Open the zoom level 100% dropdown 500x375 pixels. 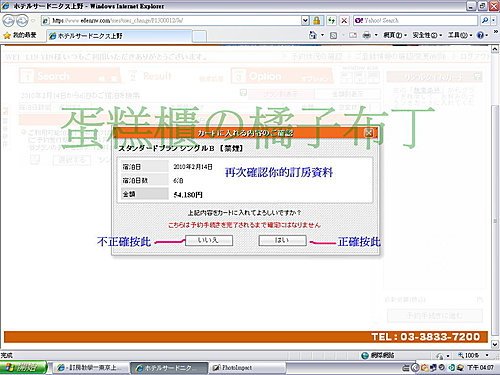coord(487,355)
